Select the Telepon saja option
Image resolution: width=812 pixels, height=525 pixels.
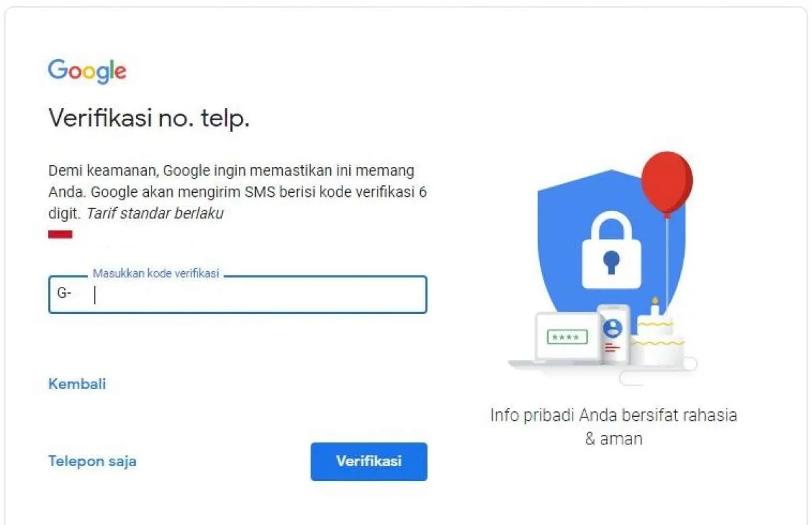[91, 461]
